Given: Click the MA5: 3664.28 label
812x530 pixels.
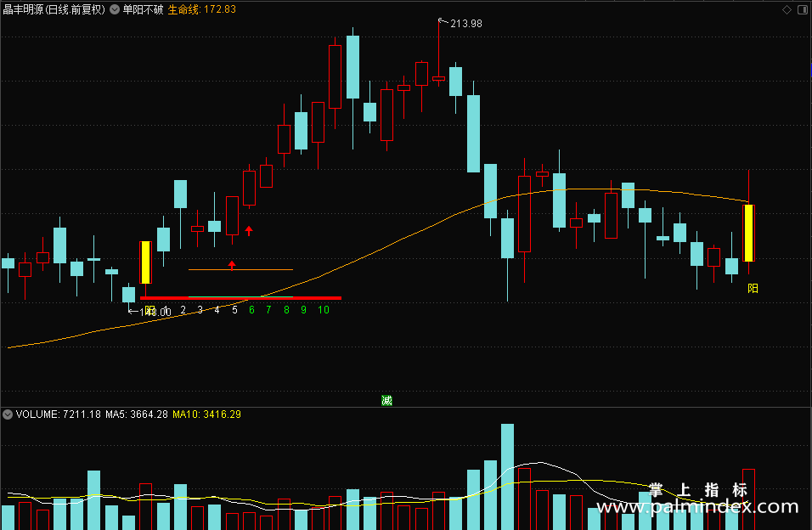Looking at the screenshot, I should click(x=137, y=414).
